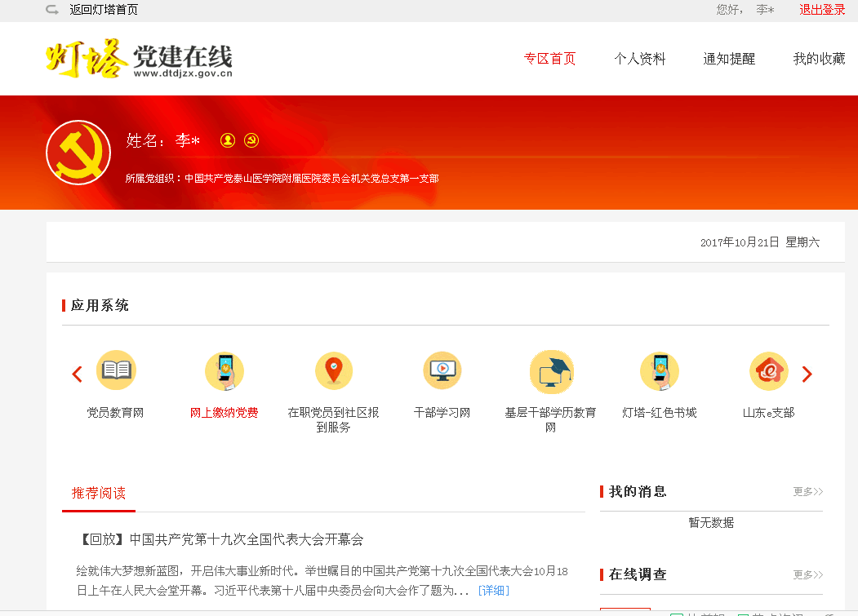Click the small party emblem icon beside the name
858x616 pixels.
click(251, 140)
